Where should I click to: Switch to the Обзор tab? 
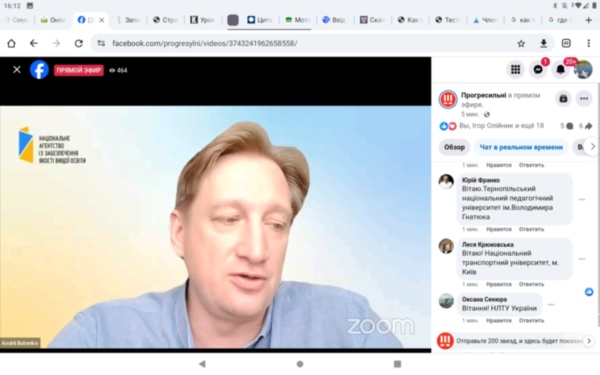pyautogui.click(x=454, y=147)
